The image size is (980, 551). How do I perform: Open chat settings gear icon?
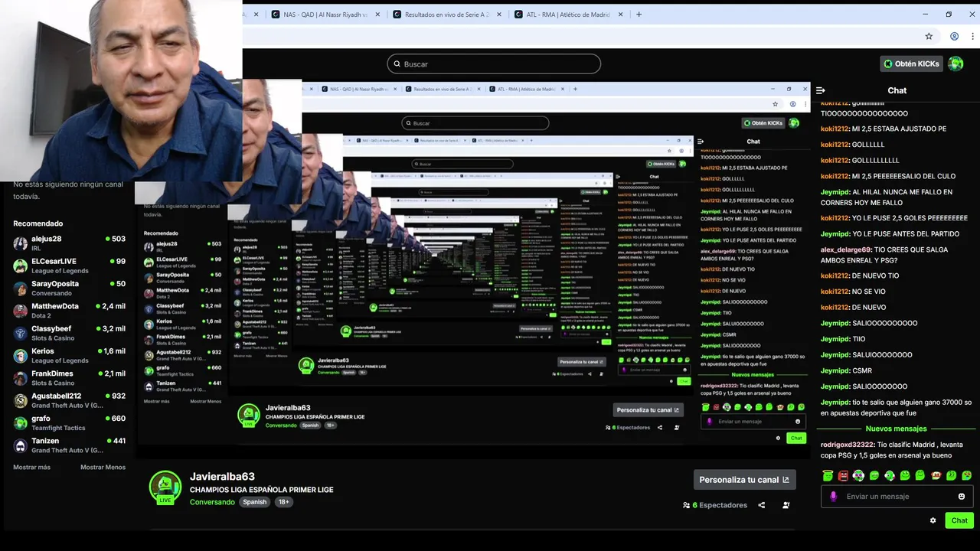click(933, 520)
